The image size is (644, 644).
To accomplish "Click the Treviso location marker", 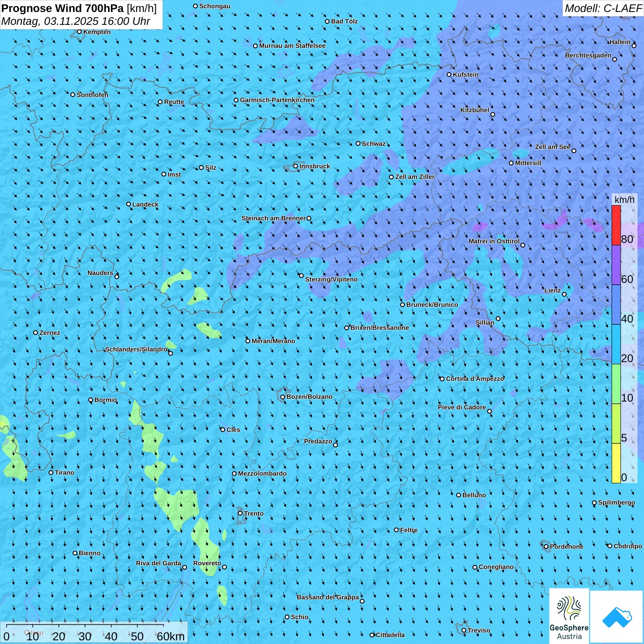I will pos(464,630).
